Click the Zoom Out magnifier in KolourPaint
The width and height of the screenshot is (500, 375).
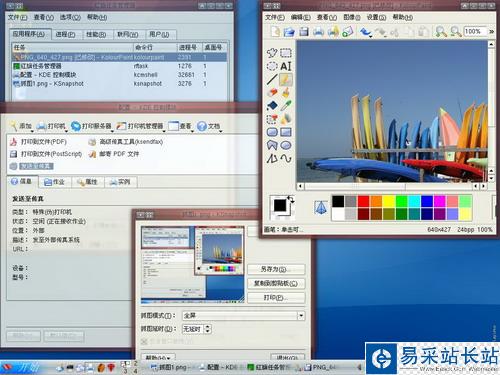pyautogui.click(x=455, y=32)
